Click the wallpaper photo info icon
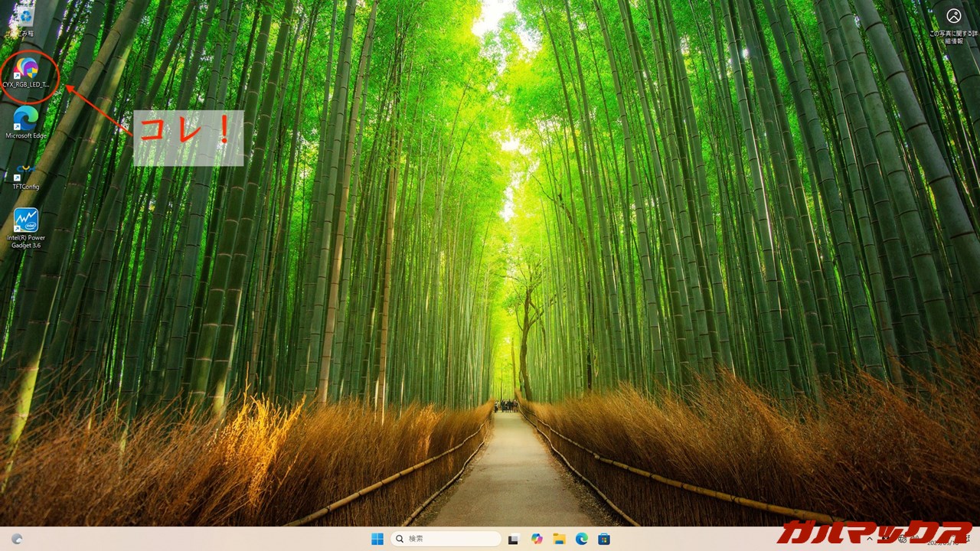The image size is (980, 551). click(953, 16)
